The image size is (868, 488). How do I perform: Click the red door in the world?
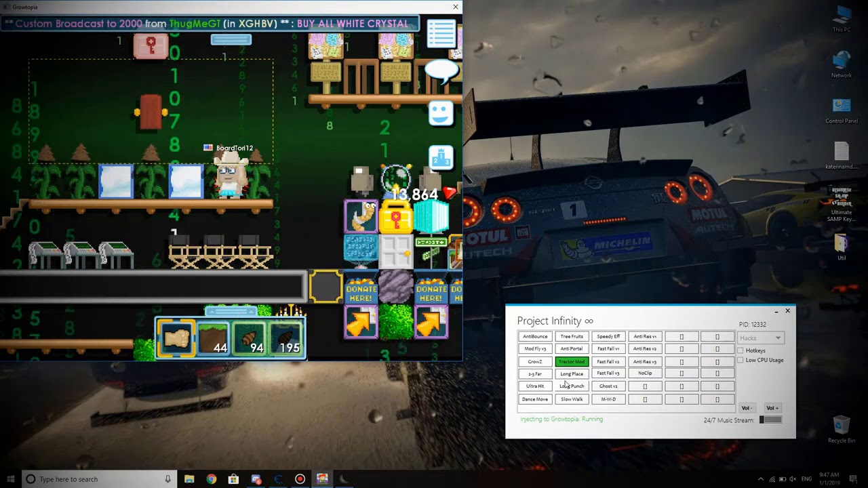click(151, 112)
